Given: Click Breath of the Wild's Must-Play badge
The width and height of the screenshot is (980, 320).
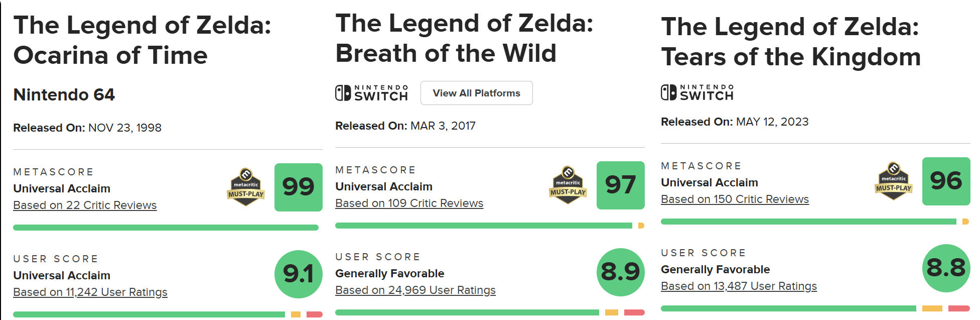Looking at the screenshot, I should [x=568, y=185].
